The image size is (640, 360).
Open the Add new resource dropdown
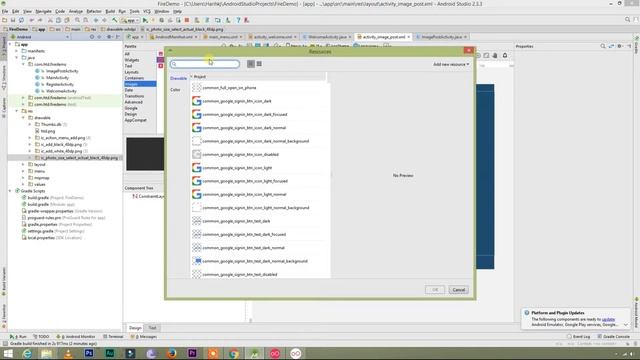tap(451, 64)
